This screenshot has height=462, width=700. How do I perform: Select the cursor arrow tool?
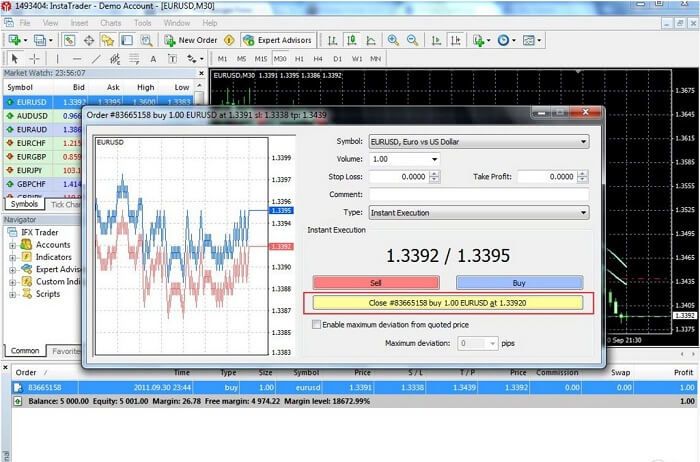[x=15, y=58]
